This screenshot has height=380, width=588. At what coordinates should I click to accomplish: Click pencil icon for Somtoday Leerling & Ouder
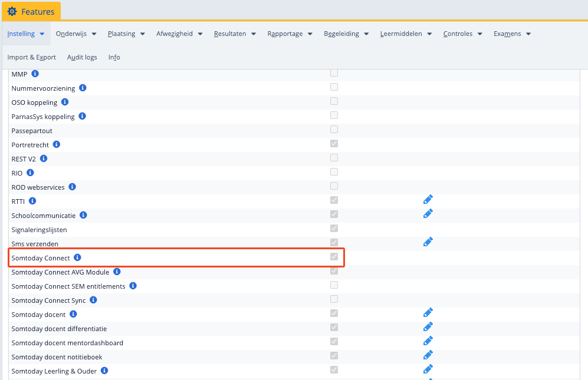[x=428, y=369]
